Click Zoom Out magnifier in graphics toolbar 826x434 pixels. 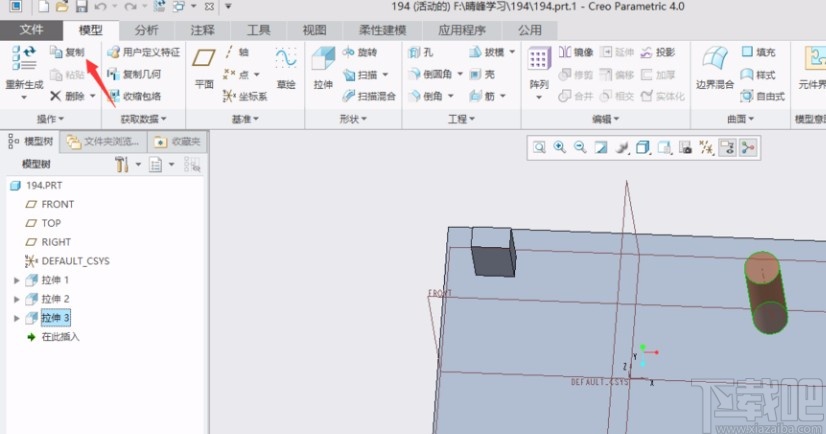click(580, 147)
